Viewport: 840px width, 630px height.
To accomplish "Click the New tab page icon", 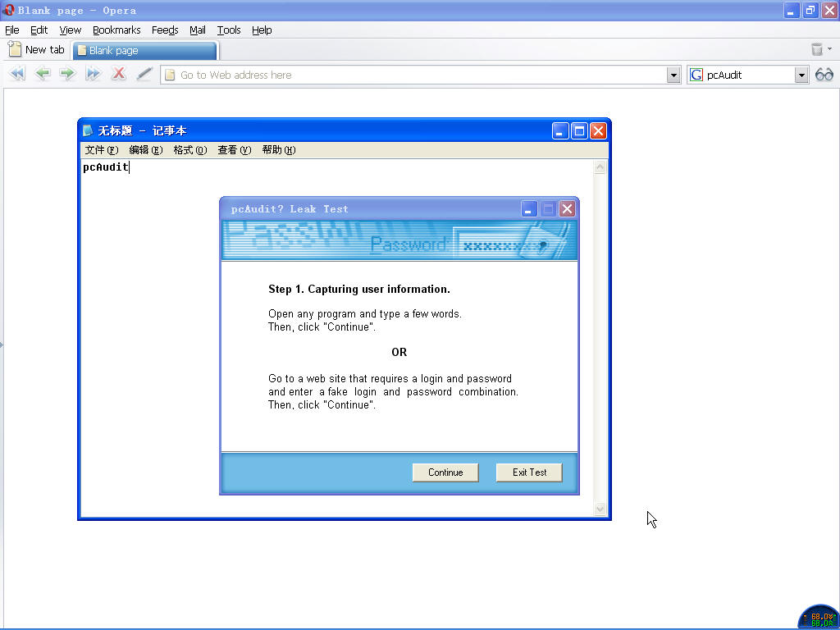I will point(15,49).
